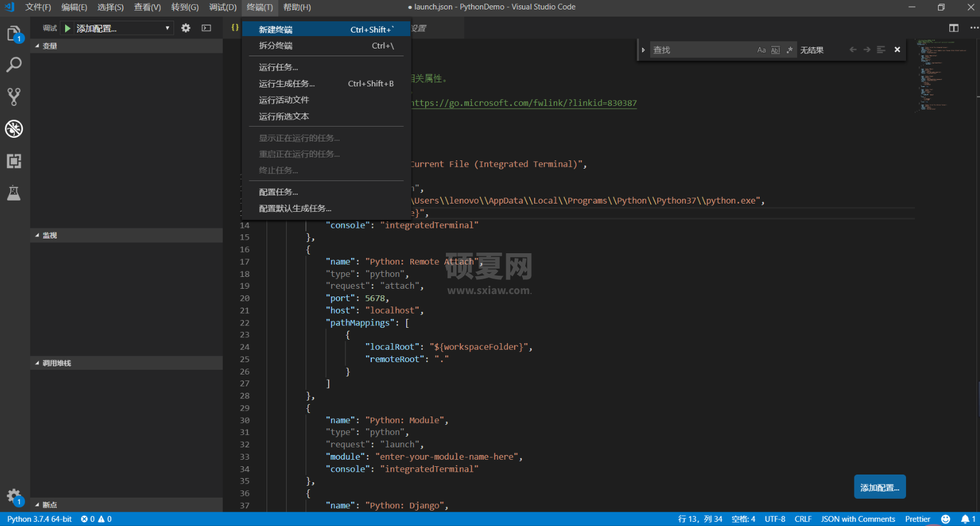Choose 运行所选文本 menu entry
980x526 pixels.
(x=326, y=117)
